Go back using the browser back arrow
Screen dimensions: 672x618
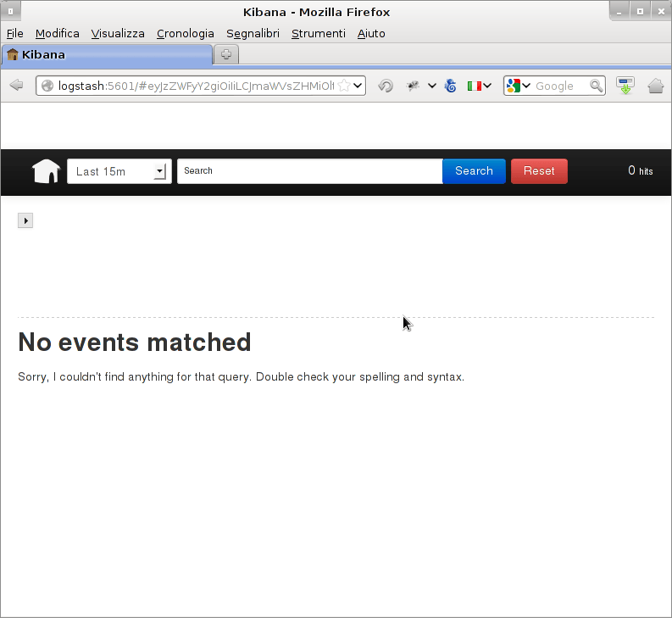[x=16, y=86]
